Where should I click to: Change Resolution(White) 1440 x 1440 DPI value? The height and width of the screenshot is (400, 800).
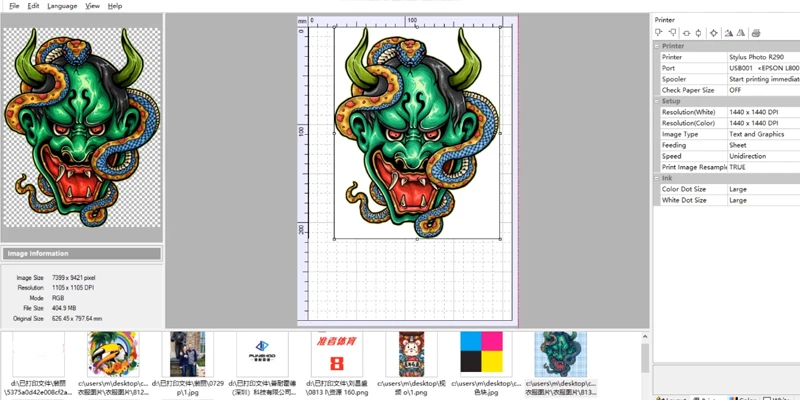764,112
